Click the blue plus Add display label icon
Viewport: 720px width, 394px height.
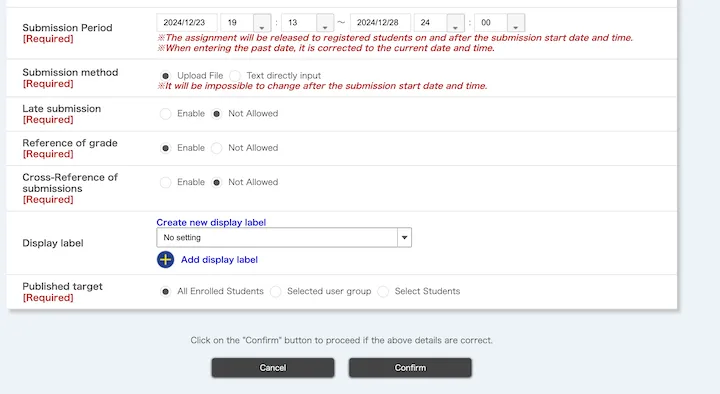(x=165, y=259)
